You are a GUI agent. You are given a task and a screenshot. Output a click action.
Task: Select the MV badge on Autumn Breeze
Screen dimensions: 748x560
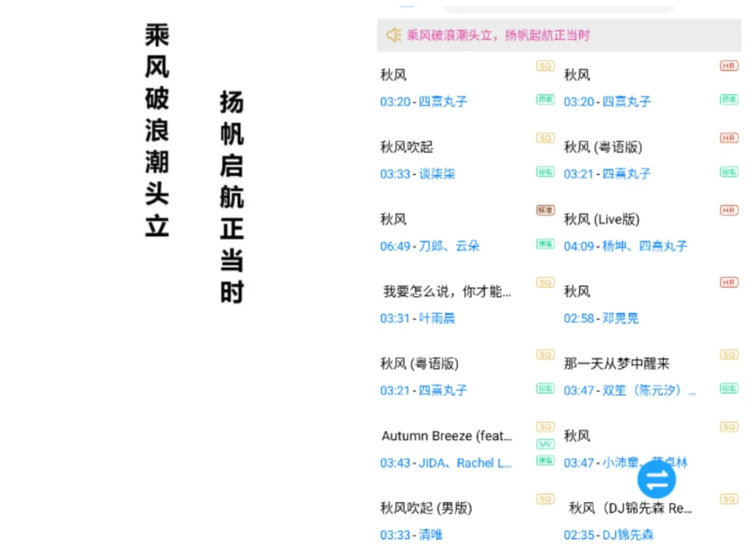tap(545, 444)
